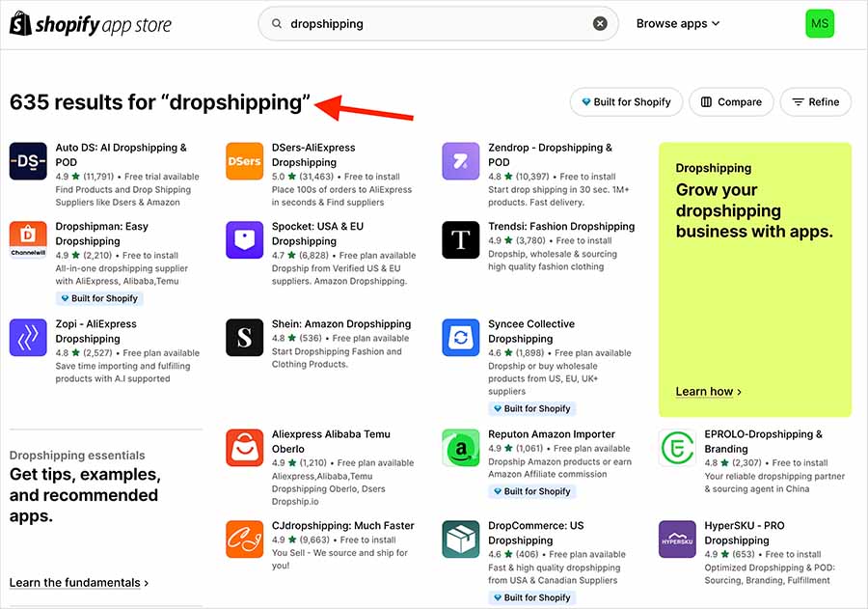Click Get tips, examples, and recommended apps
This screenshot has height=609, width=868.
tap(85, 495)
